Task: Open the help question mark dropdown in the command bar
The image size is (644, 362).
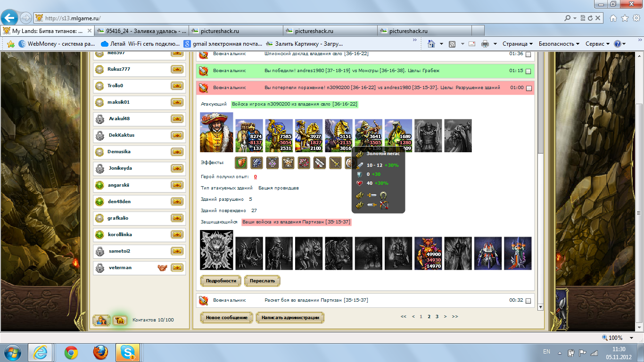Action: (x=619, y=44)
